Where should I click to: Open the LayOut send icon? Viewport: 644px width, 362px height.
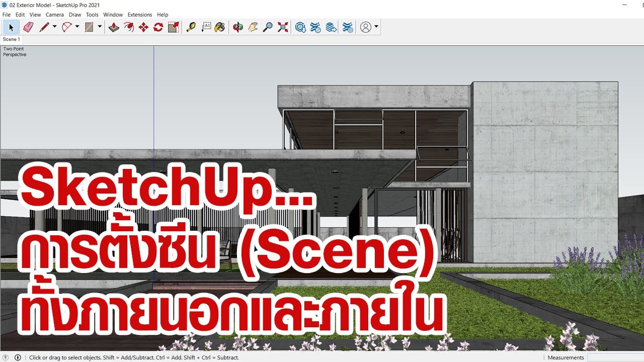coord(331,27)
